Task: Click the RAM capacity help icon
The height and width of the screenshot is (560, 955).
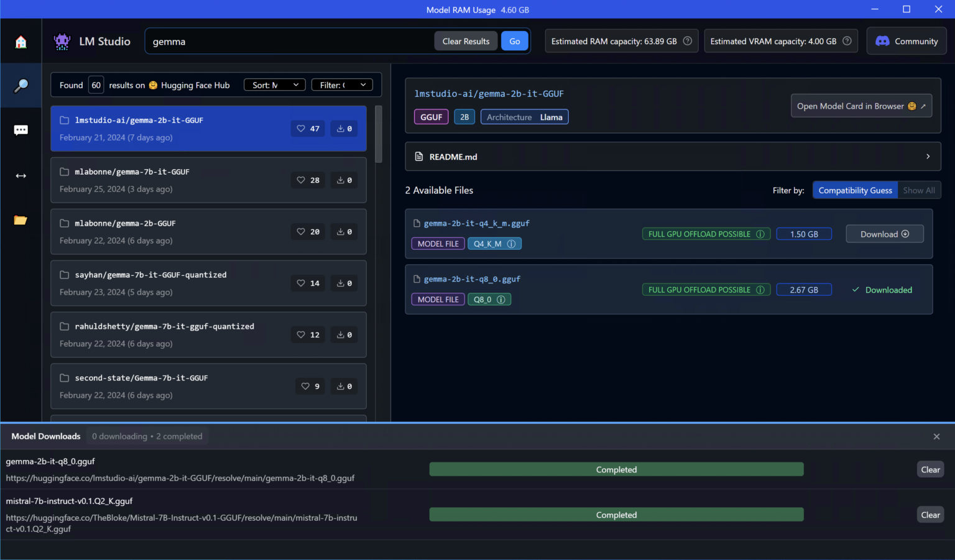Action: 688,41
